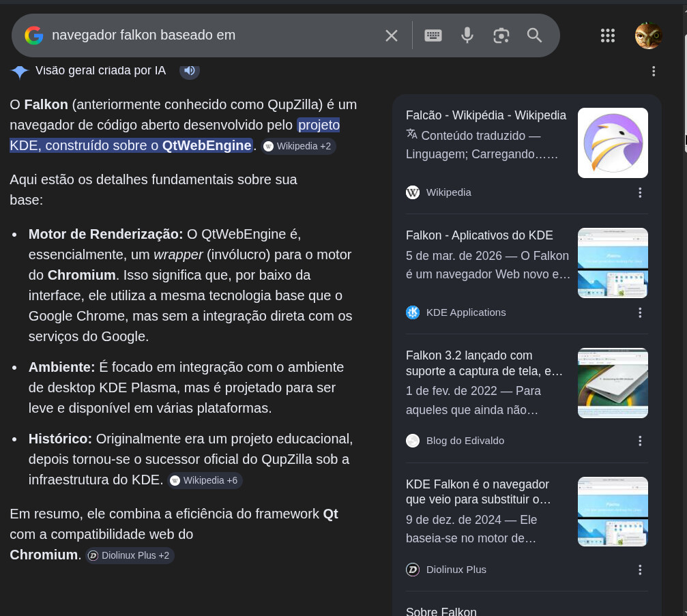
Task: Open Falkon - Aplicativos do KDE link
Action: click(x=479, y=235)
